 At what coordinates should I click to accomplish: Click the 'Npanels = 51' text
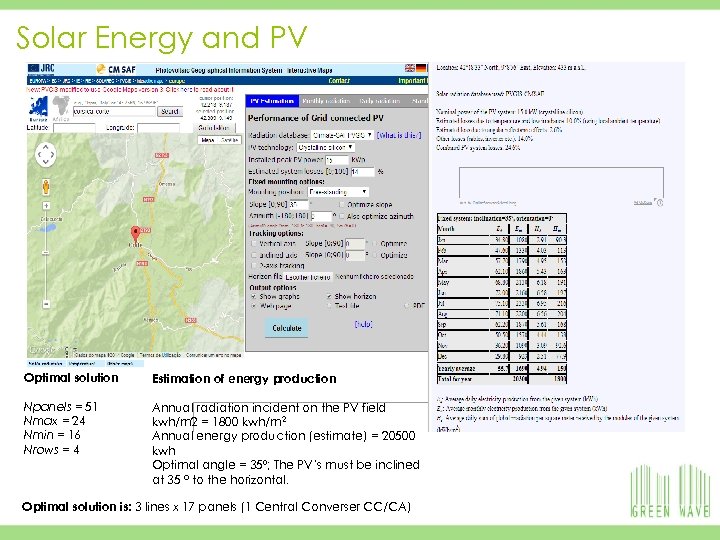pyautogui.click(x=61, y=407)
